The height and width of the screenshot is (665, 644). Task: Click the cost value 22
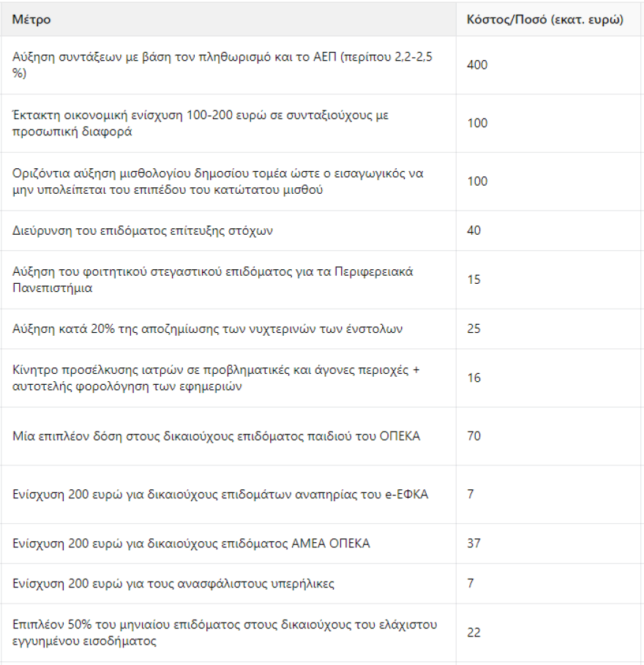[473, 633]
